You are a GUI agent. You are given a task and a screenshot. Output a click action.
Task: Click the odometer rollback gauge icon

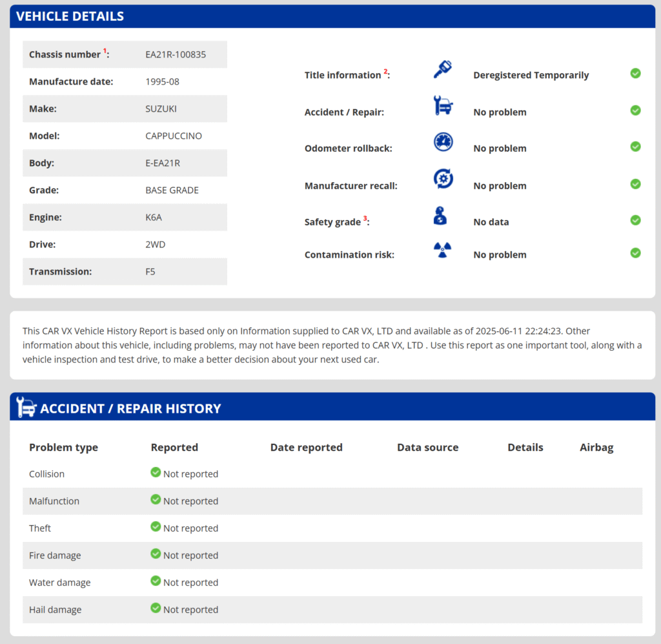coord(443,142)
